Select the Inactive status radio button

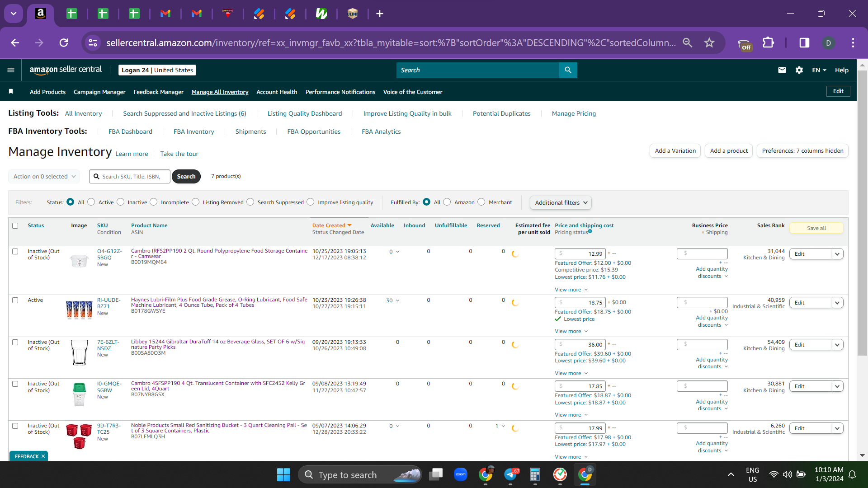[x=121, y=202]
